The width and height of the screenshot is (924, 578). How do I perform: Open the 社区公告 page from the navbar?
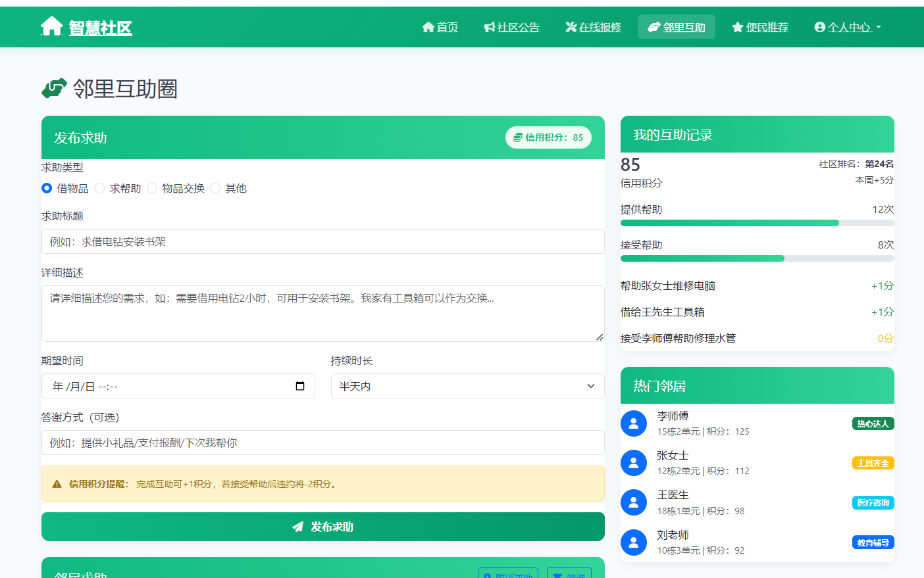(x=512, y=27)
